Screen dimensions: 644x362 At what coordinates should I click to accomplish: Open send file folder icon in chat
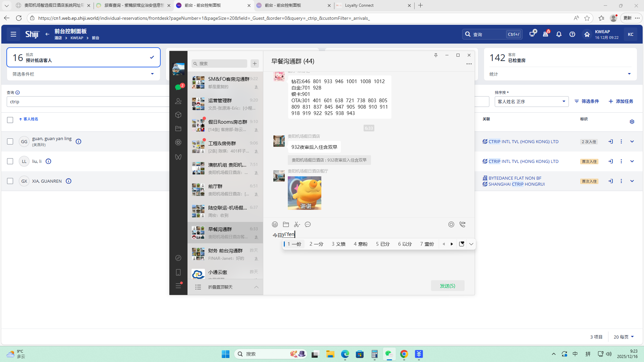click(x=286, y=225)
